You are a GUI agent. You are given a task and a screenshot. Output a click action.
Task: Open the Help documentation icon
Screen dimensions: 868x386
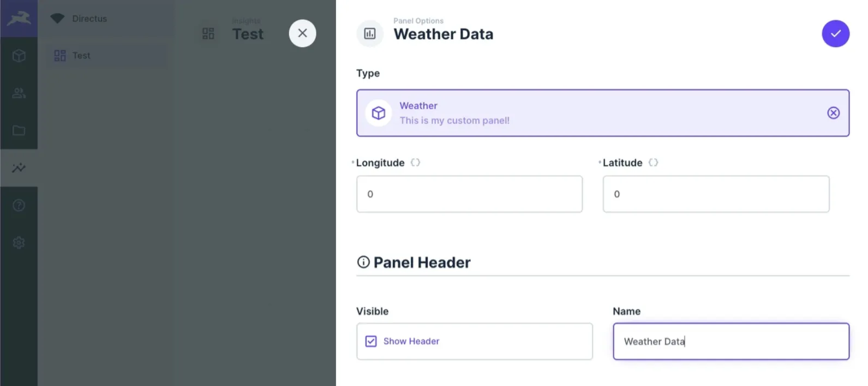(x=19, y=205)
